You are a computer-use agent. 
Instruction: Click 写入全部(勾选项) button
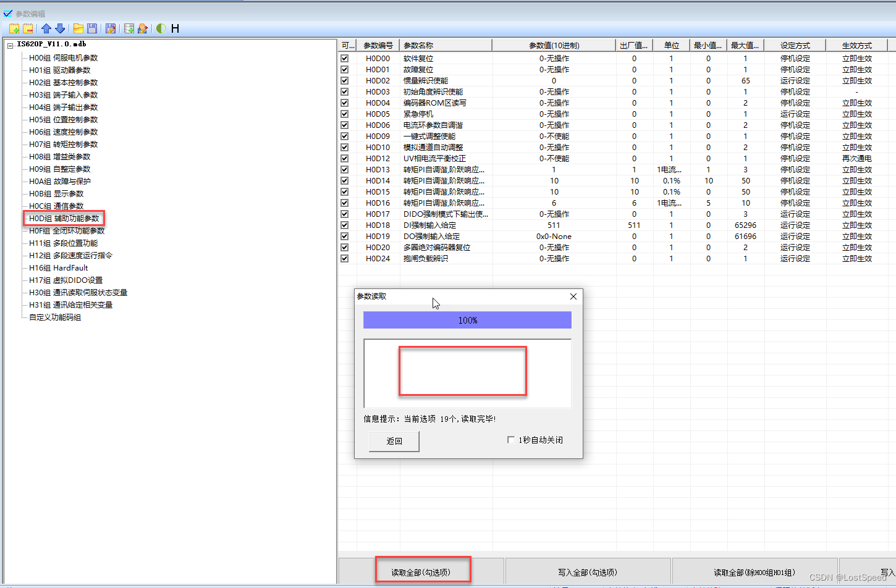[588, 573]
